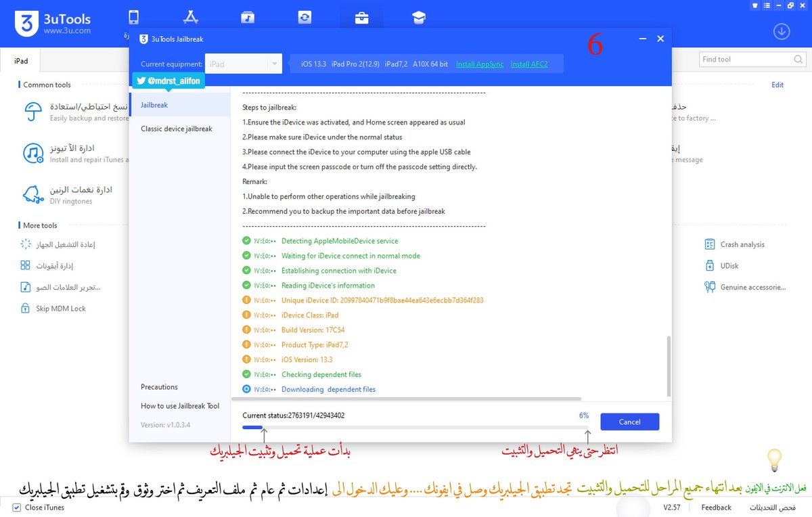Click the reboot device spinner icon
812x517 pixels.
point(26,244)
